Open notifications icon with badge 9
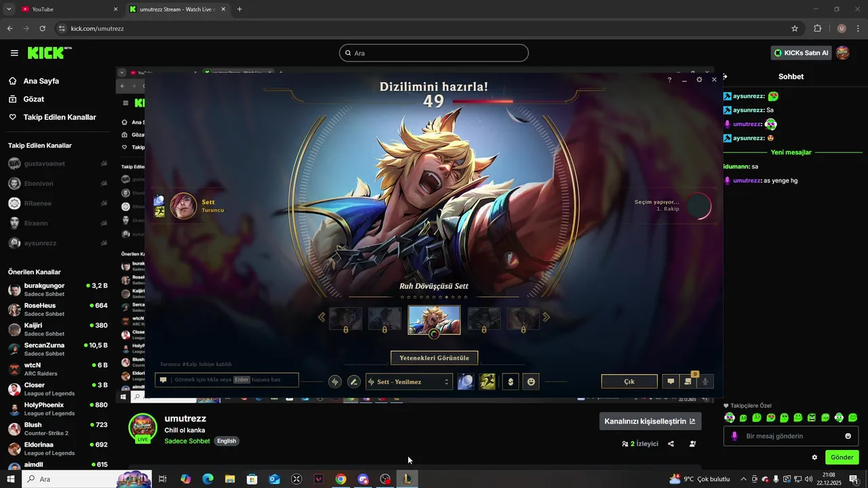The image size is (868, 488). tap(688, 382)
